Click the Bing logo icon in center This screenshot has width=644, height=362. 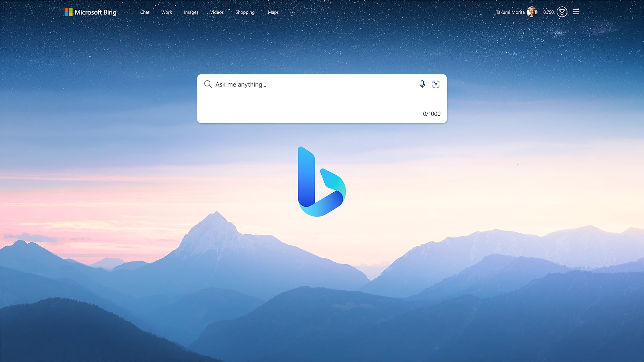[x=322, y=181]
